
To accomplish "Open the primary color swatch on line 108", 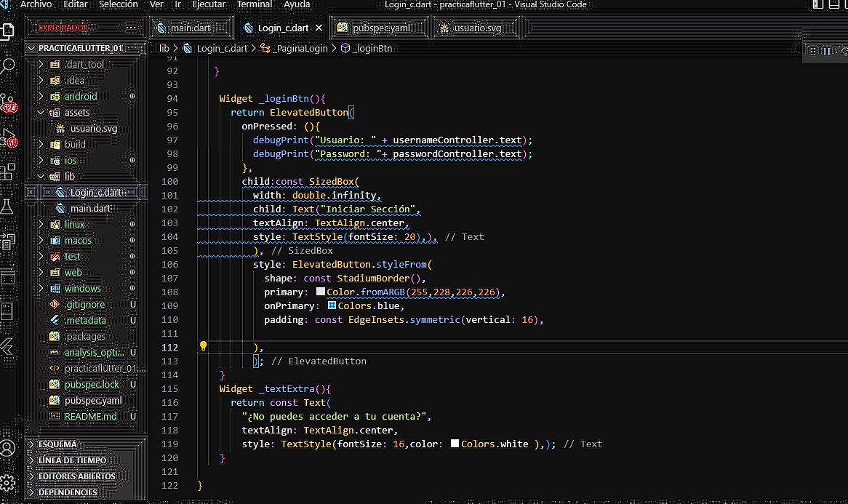I will (x=321, y=292).
